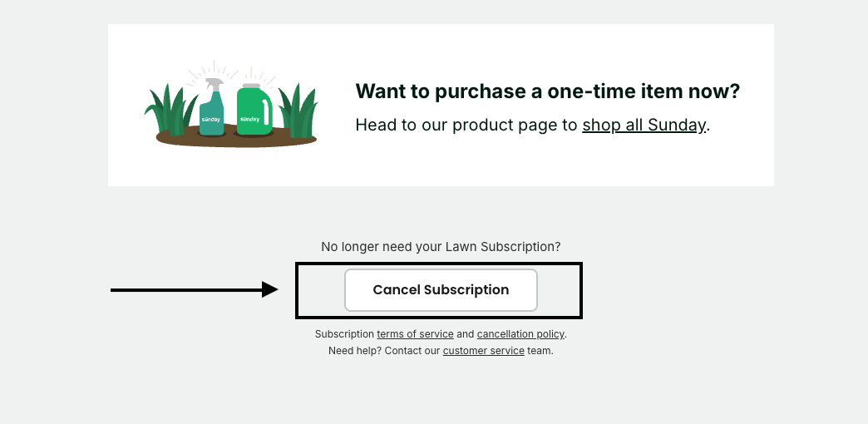Click the 'Head to our product page to' text
The width and height of the screenshot is (868, 424).
[x=466, y=126]
